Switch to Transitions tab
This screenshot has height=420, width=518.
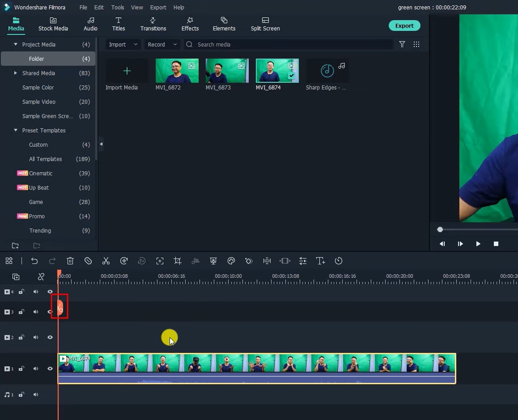coord(153,25)
